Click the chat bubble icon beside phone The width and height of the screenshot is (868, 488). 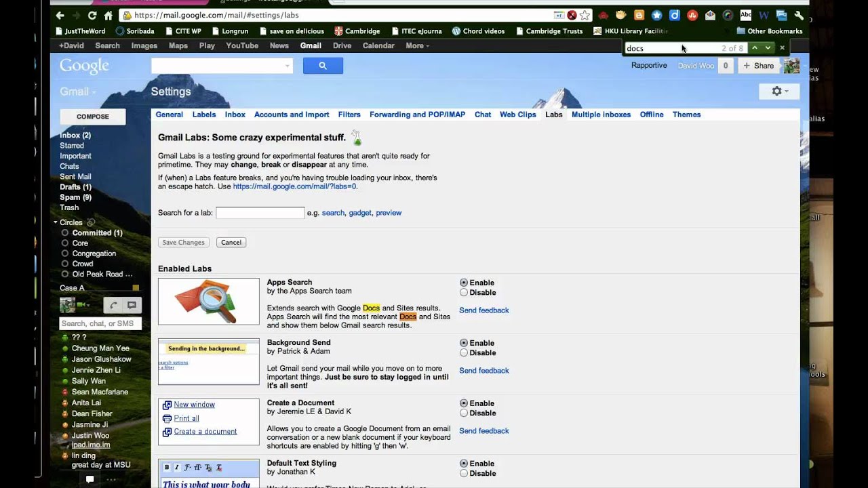point(132,306)
